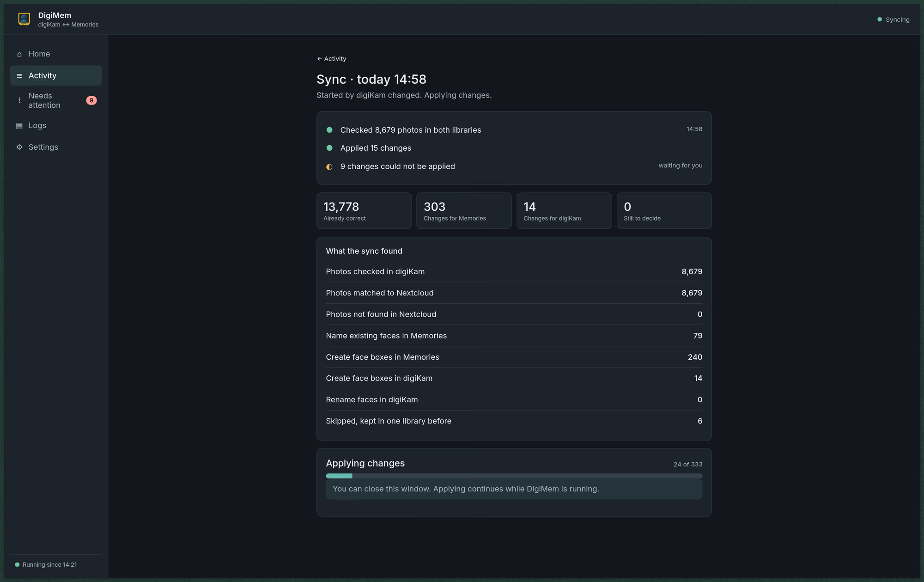Click '9 changes could not be applied'
This screenshot has height=582, width=924.
[397, 166]
